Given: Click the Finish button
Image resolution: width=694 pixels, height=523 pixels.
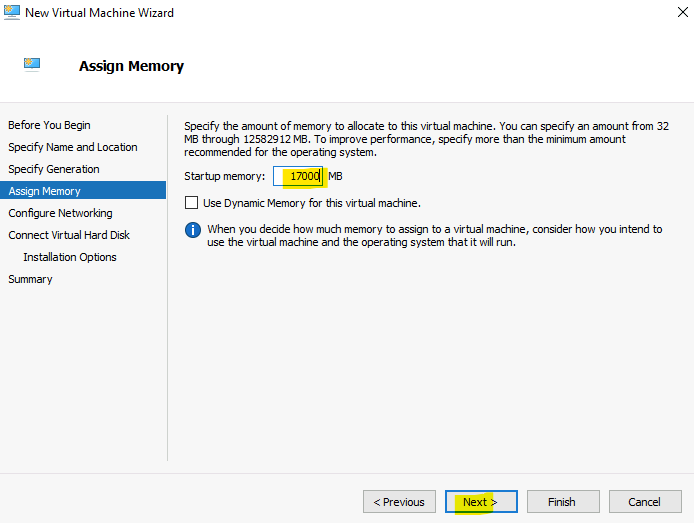Looking at the screenshot, I should tap(563, 502).
